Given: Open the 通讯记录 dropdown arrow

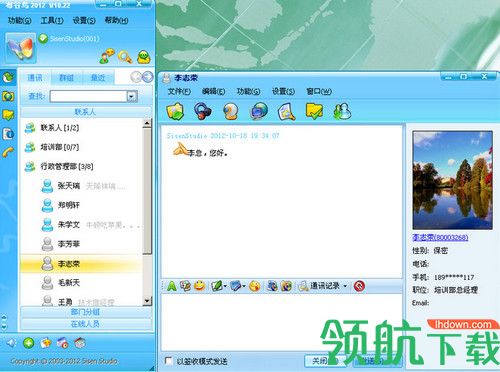Looking at the screenshot, I should pos(345,286).
